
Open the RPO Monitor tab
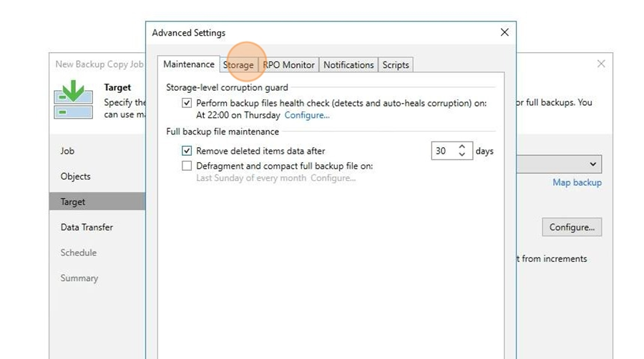pyautogui.click(x=289, y=65)
